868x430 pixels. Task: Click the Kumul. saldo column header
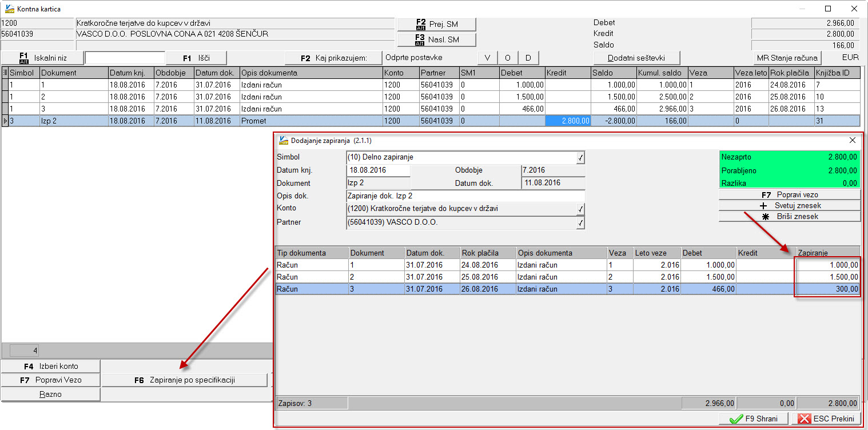(x=662, y=73)
